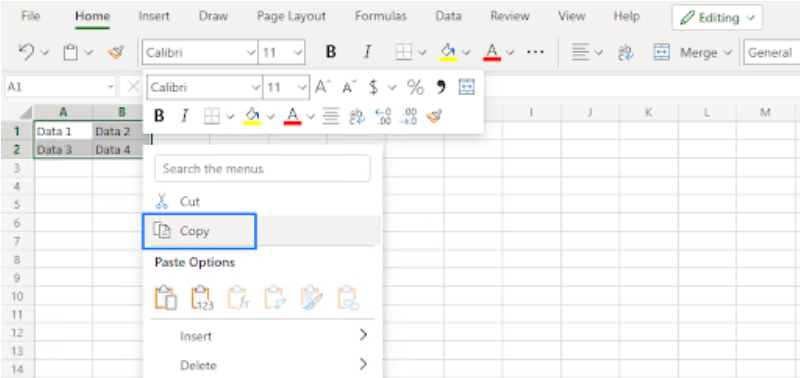Click the first Paste icon under Paste Options
The width and height of the screenshot is (800, 378).
165,297
